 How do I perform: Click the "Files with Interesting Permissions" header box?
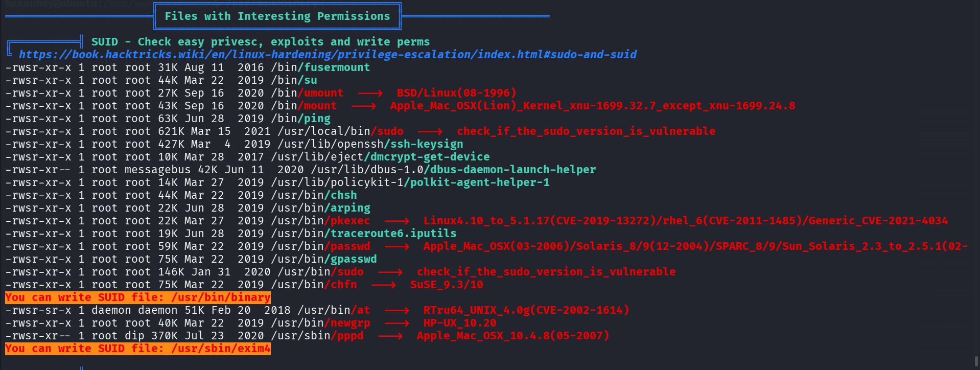(x=277, y=16)
